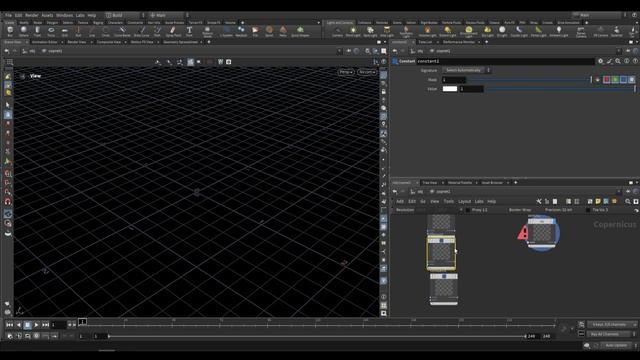Select the Spray Paint shelf tool
The image size is (640, 360).
[173, 31]
